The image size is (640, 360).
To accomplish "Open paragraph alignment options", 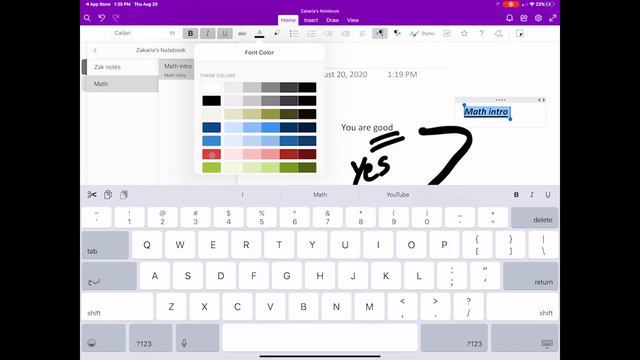I will 362,34.
